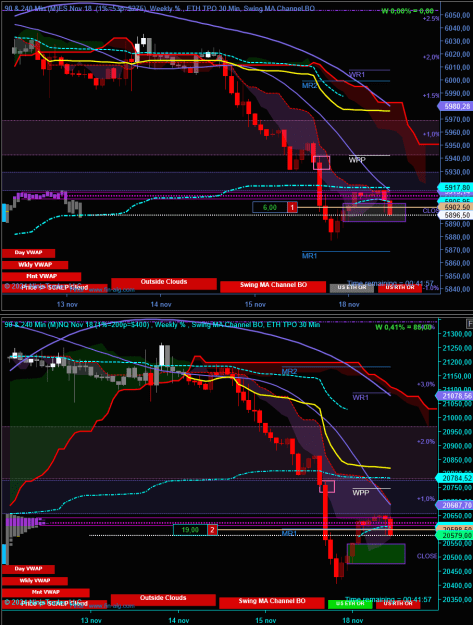Click US RTH OR flag in ES chart

tap(400, 288)
